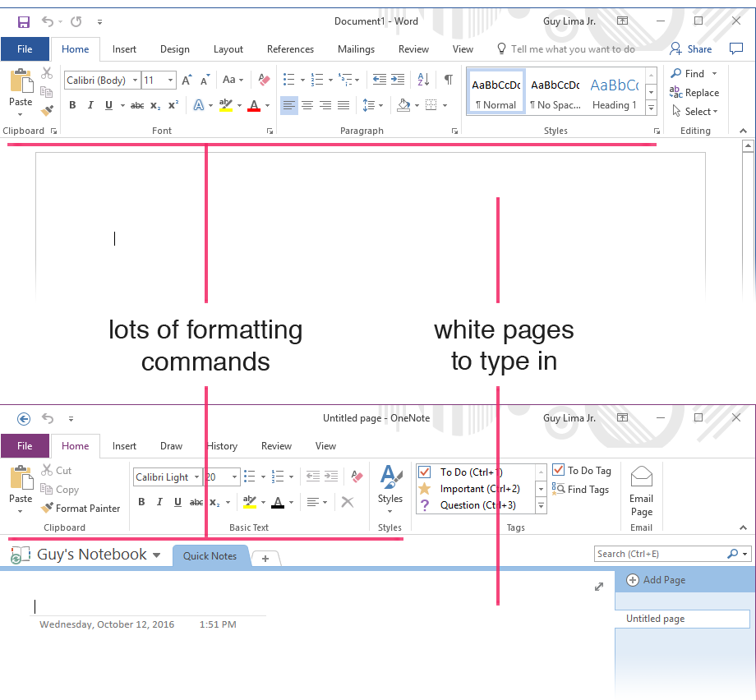756x700 pixels.
Task: Open the purple File menu in OneNote
Action: click(25, 446)
